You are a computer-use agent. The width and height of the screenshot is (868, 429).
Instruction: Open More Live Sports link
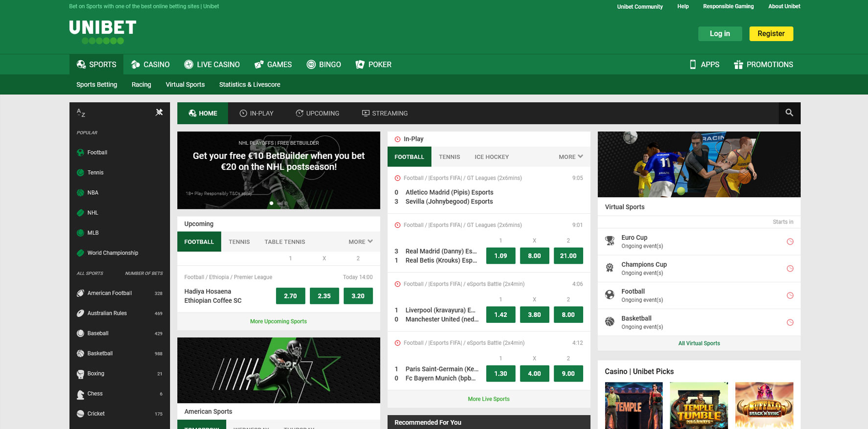click(x=489, y=399)
